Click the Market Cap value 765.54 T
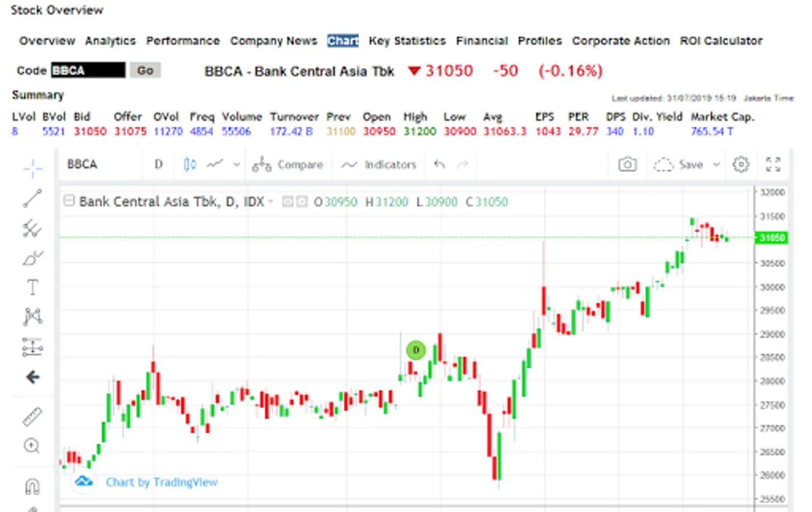Viewport: 812px width, 512px height. (712, 131)
